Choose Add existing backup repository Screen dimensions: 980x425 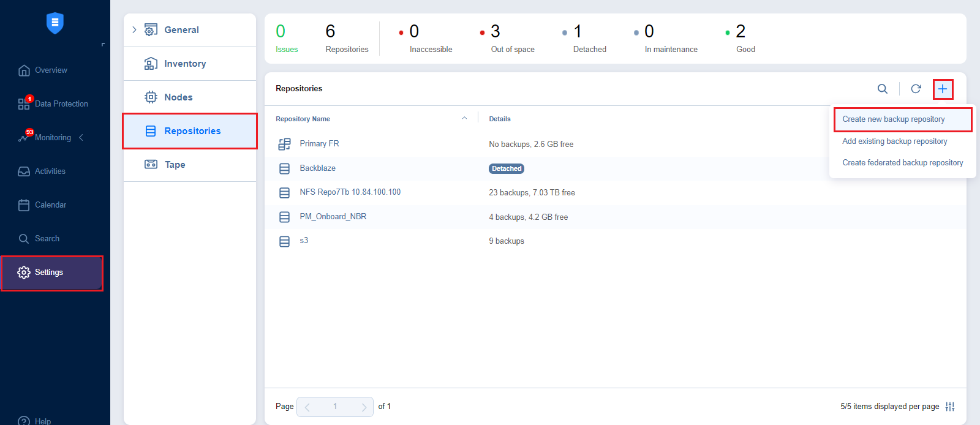point(894,141)
